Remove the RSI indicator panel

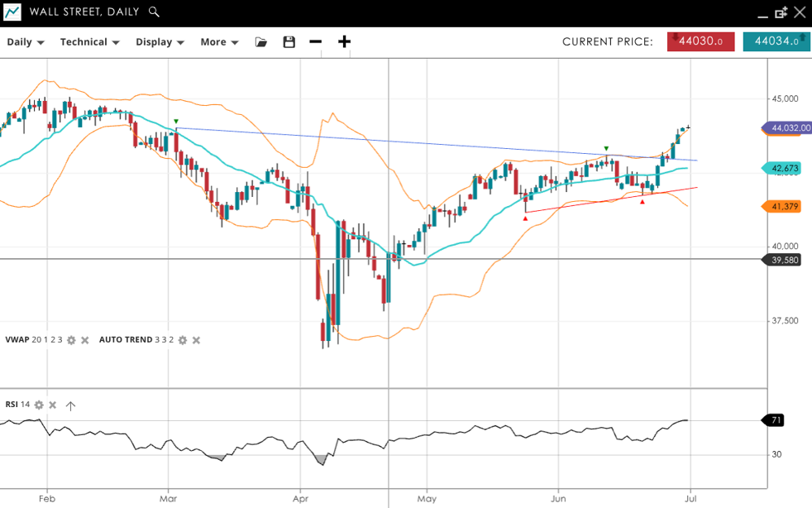pyautogui.click(x=52, y=405)
